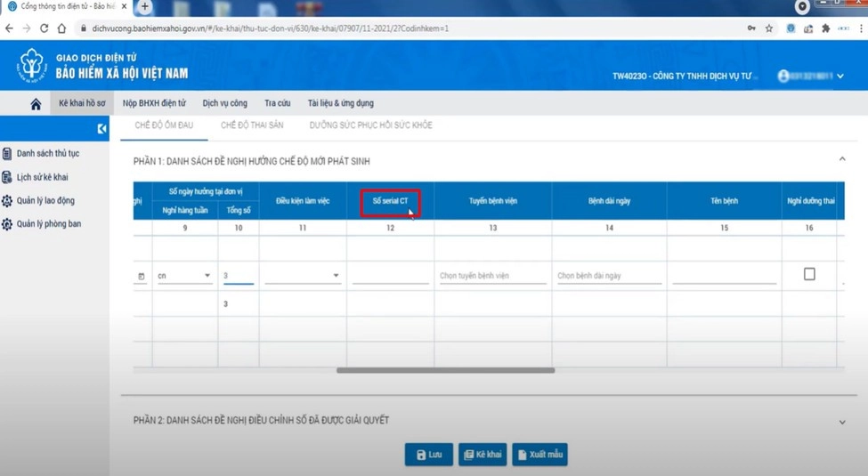Click the horizontal table scrollbar
This screenshot has width=868, height=476.
pos(445,370)
